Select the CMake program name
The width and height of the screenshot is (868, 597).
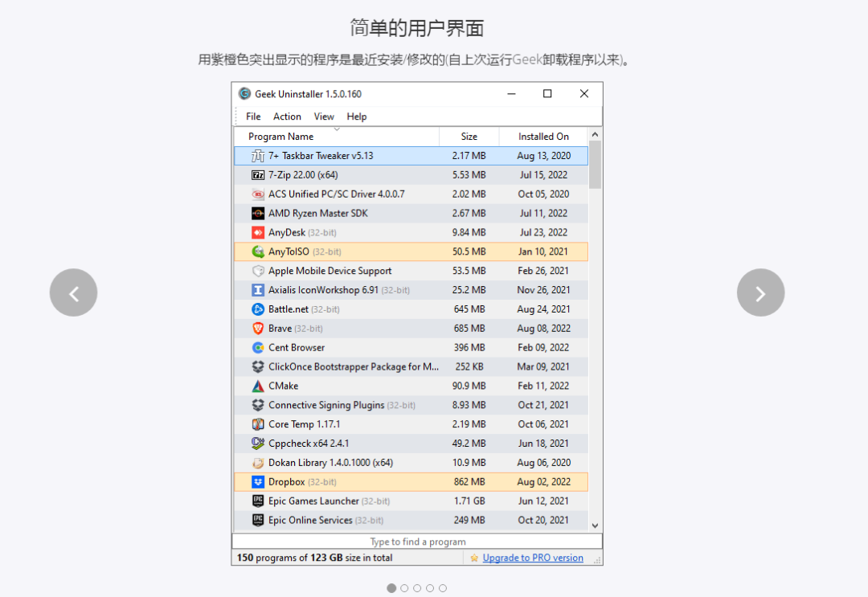pos(283,386)
